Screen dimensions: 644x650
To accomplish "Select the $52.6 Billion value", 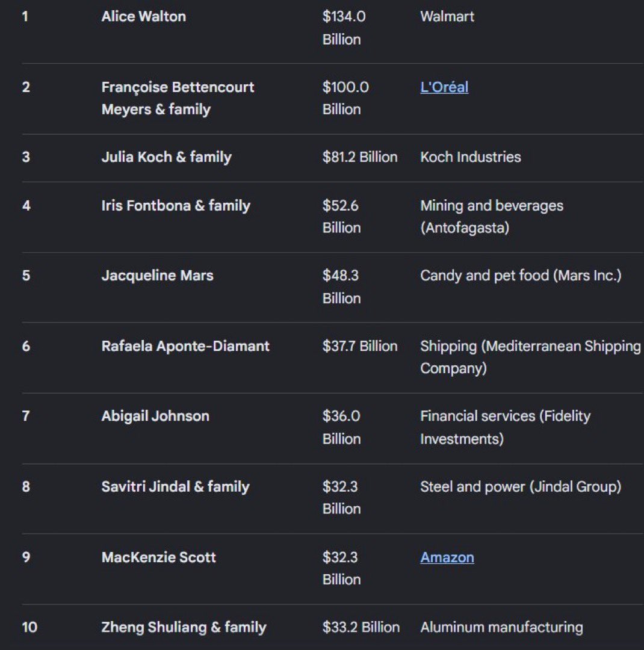I will [x=342, y=217].
